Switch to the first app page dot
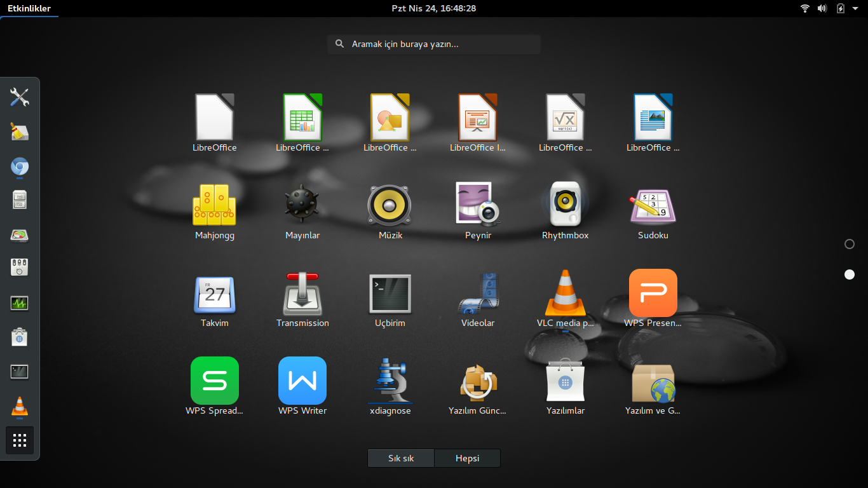Image resolution: width=868 pixels, height=488 pixels. (x=850, y=244)
